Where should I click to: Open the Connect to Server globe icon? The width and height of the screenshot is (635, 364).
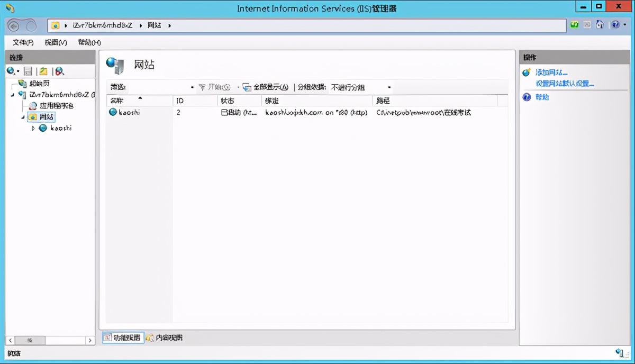[x=10, y=70]
